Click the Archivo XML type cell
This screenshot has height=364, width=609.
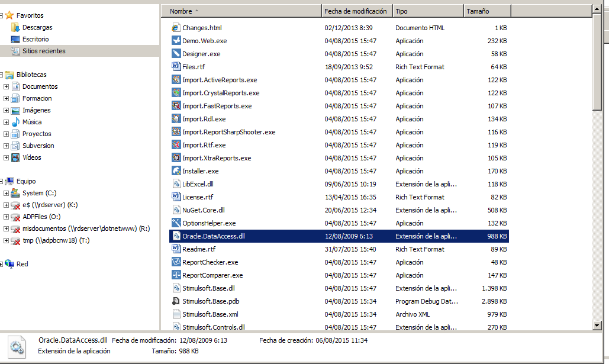pos(413,314)
